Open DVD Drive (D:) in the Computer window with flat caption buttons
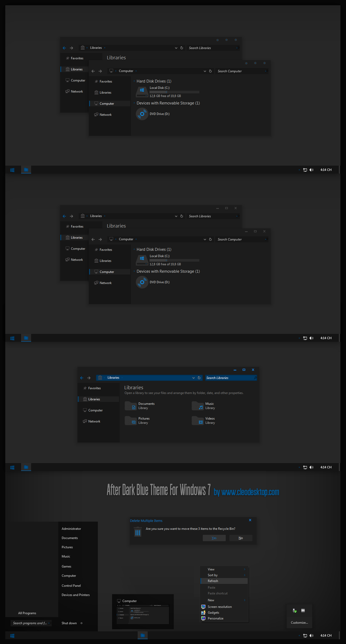This screenshot has width=346, height=644. (153, 282)
